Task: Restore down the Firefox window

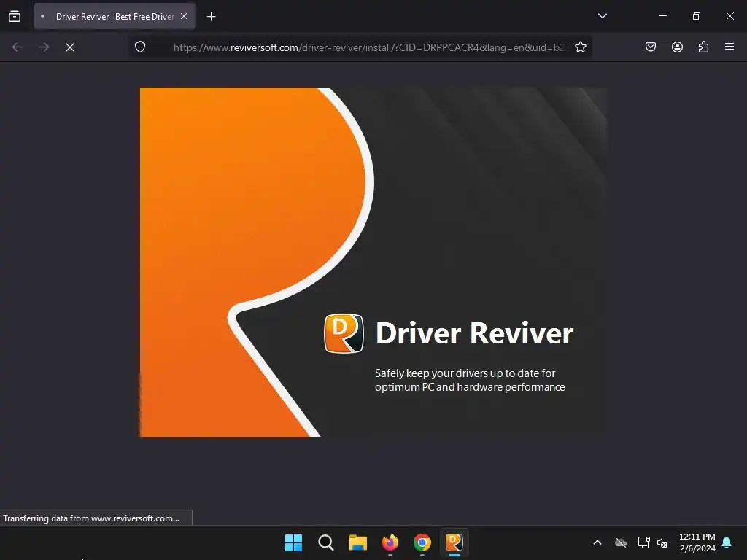Action: [x=697, y=16]
